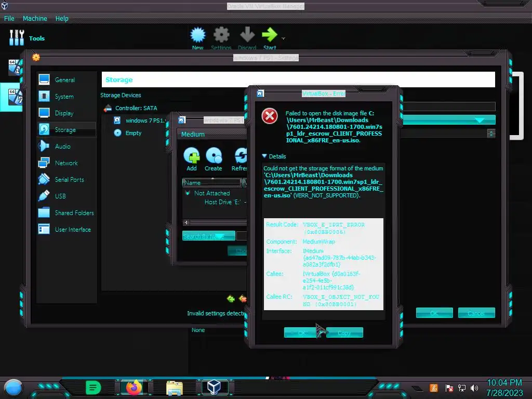Click the Name column header in Medium dialog
The image size is (532, 399).
tap(212, 182)
